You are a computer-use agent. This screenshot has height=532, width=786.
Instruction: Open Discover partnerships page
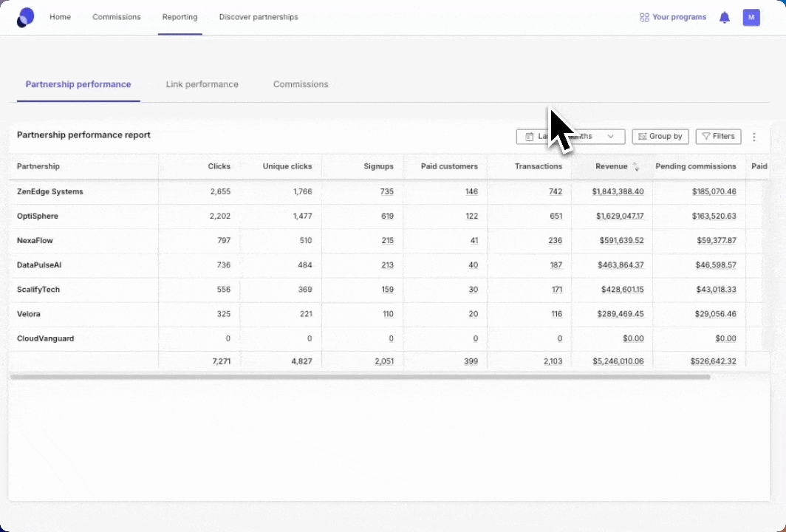coord(259,17)
